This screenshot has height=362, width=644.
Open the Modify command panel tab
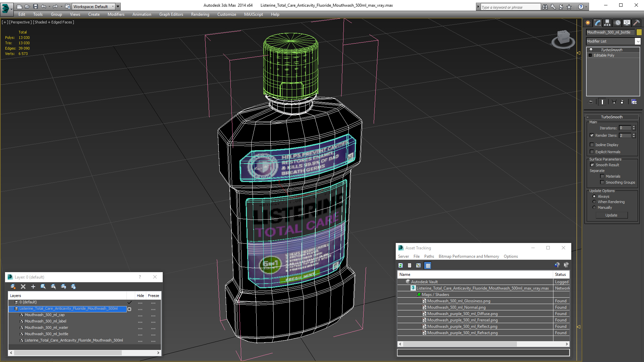(598, 23)
